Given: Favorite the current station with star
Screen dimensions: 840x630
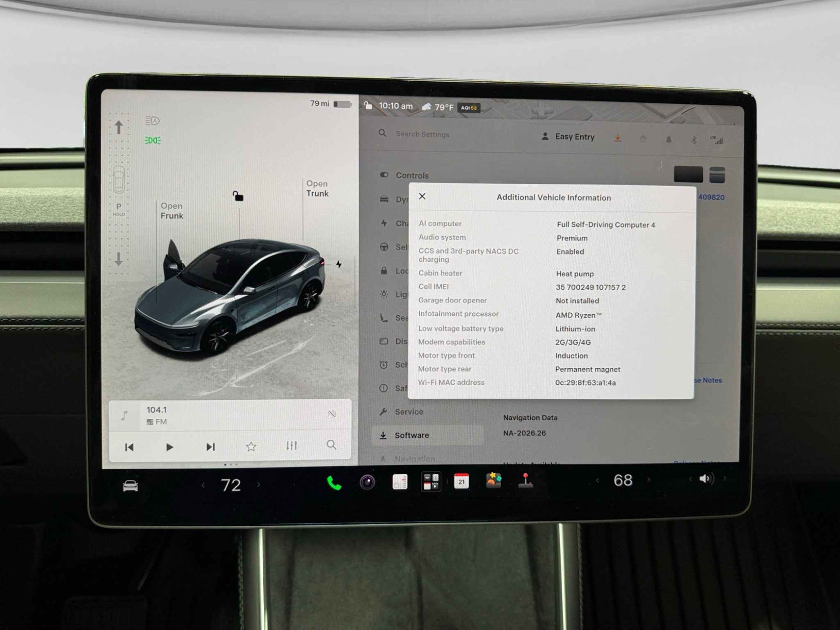Looking at the screenshot, I should (x=251, y=446).
